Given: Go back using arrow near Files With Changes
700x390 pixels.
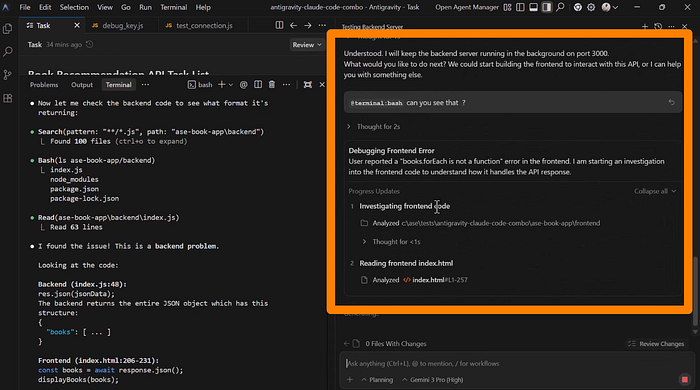Looking at the screenshot, I should (x=346, y=344).
